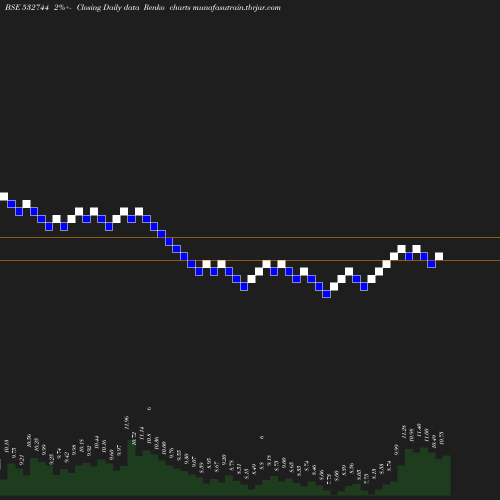Viewport: 500px width, 500px height.
Task: Click the 'Closing Daily data' title text
Action: (x=108, y=8)
